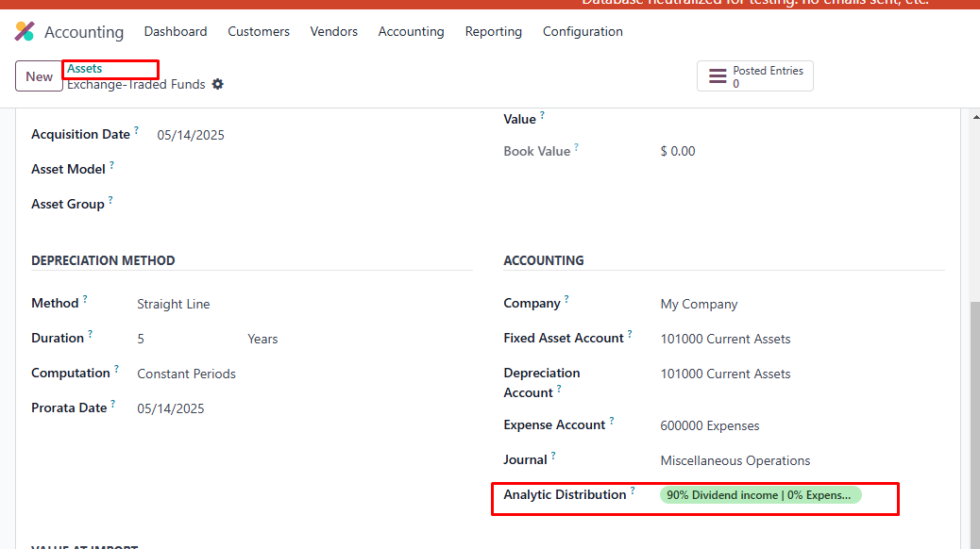
Task: Edit the Acquisition Date 05/14/2025 field
Action: (191, 135)
